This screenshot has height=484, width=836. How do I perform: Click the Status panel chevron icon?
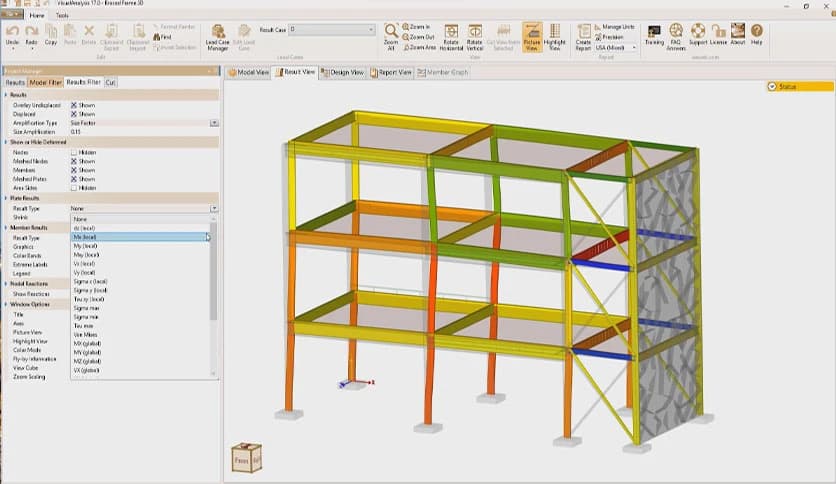click(771, 86)
